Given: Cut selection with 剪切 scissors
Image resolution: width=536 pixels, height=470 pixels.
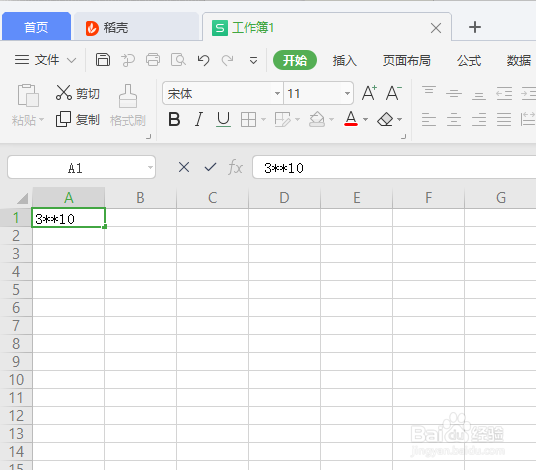Looking at the screenshot, I should [x=78, y=93].
